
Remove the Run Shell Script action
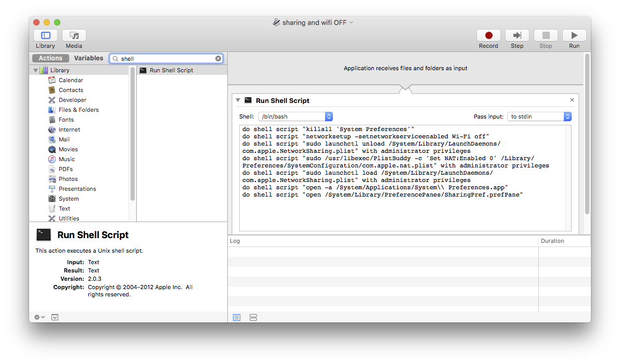[572, 100]
